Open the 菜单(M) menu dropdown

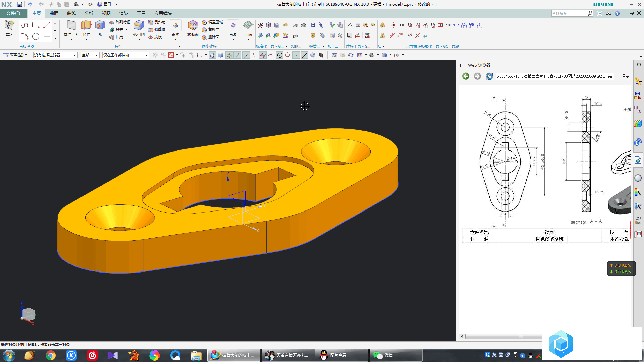[x=15, y=55]
